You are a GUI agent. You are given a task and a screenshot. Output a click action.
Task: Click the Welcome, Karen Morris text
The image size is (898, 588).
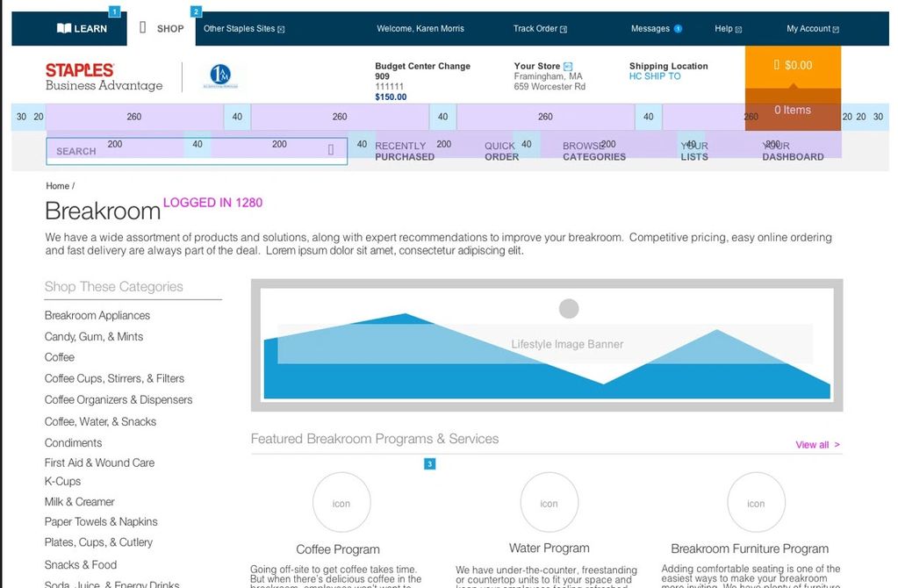(x=420, y=29)
